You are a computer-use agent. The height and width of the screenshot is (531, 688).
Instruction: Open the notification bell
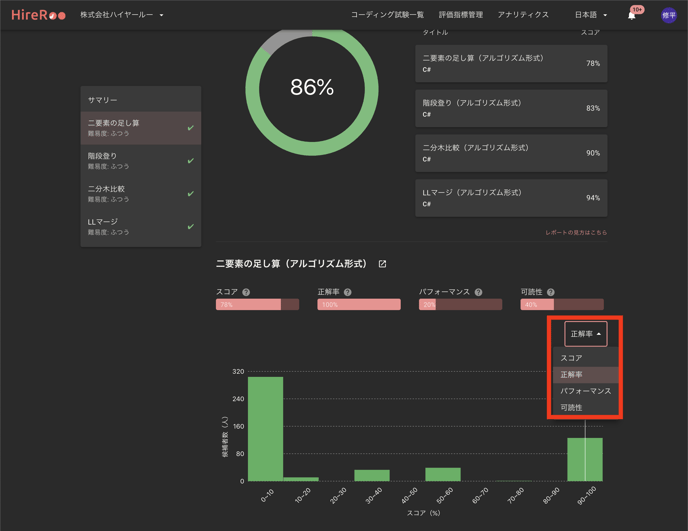(x=632, y=16)
